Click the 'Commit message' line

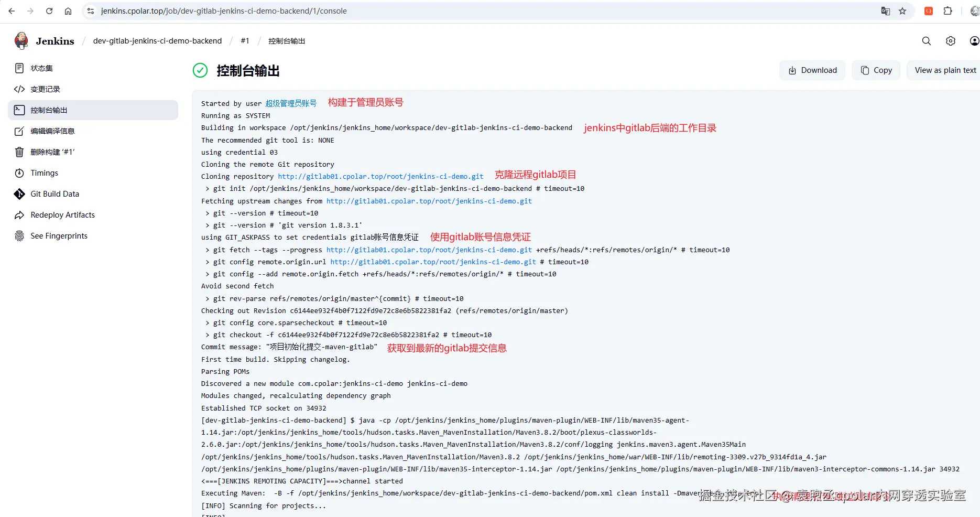(x=289, y=347)
